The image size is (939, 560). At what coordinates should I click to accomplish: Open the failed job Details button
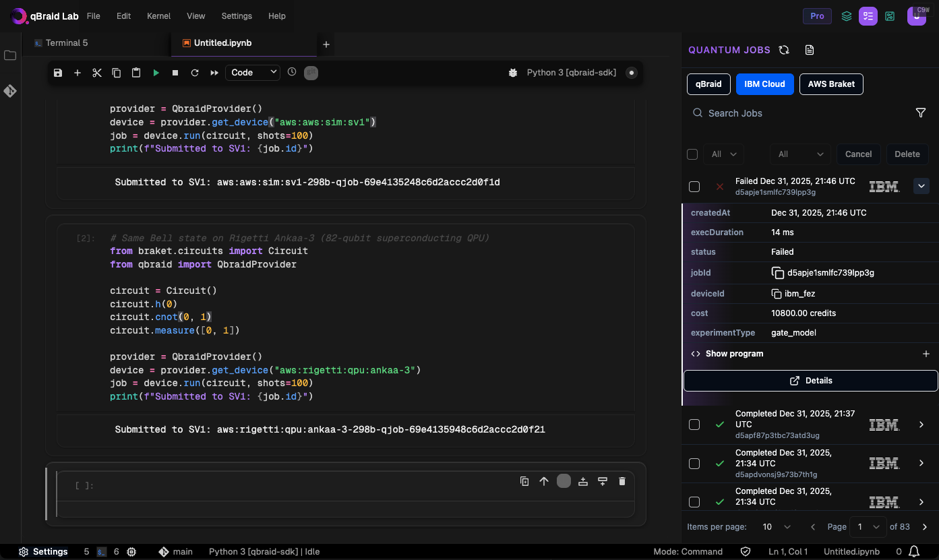(811, 381)
